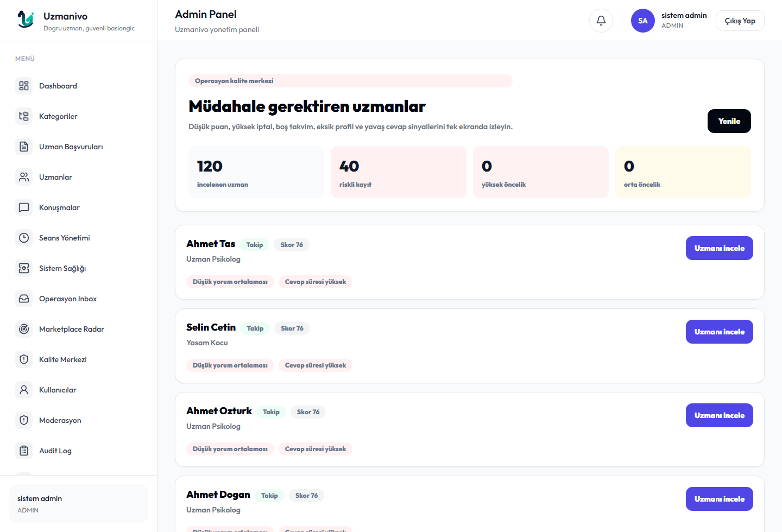Click the Uzmanivo logo icon
The height and width of the screenshot is (532, 782).
26,20
